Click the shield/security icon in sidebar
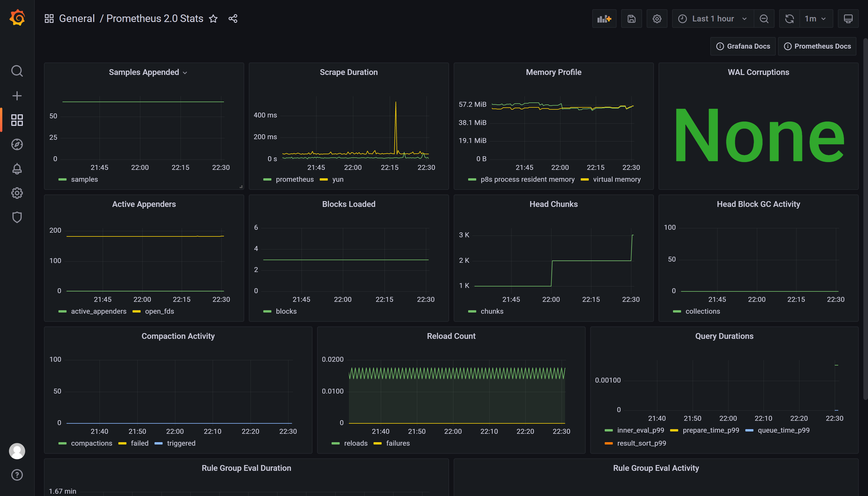 (16, 217)
